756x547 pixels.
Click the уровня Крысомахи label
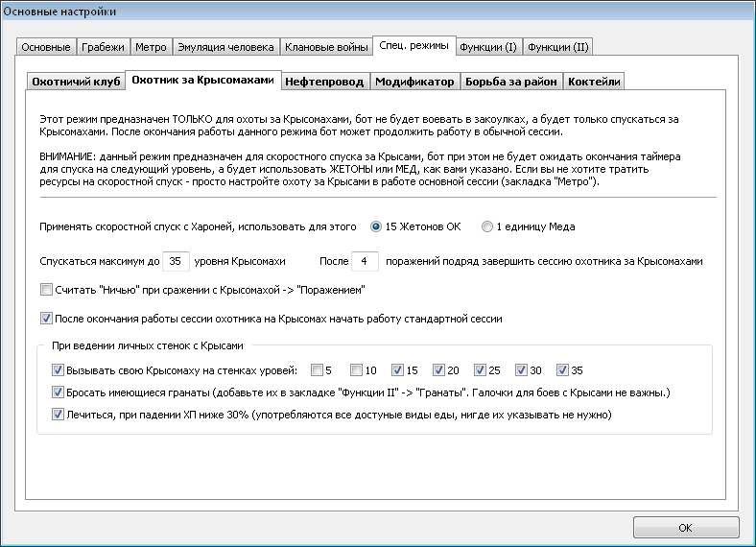click(240, 261)
